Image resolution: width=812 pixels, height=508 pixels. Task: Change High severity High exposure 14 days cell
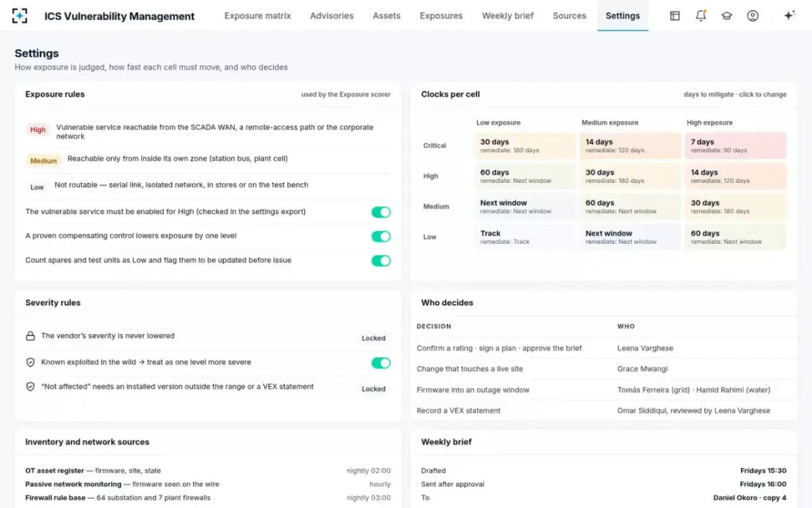click(736, 176)
